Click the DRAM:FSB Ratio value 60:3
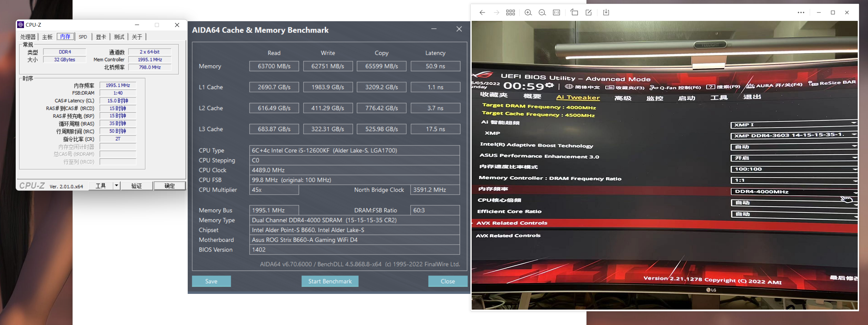Viewport: 868px width, 325px height. 435,210
